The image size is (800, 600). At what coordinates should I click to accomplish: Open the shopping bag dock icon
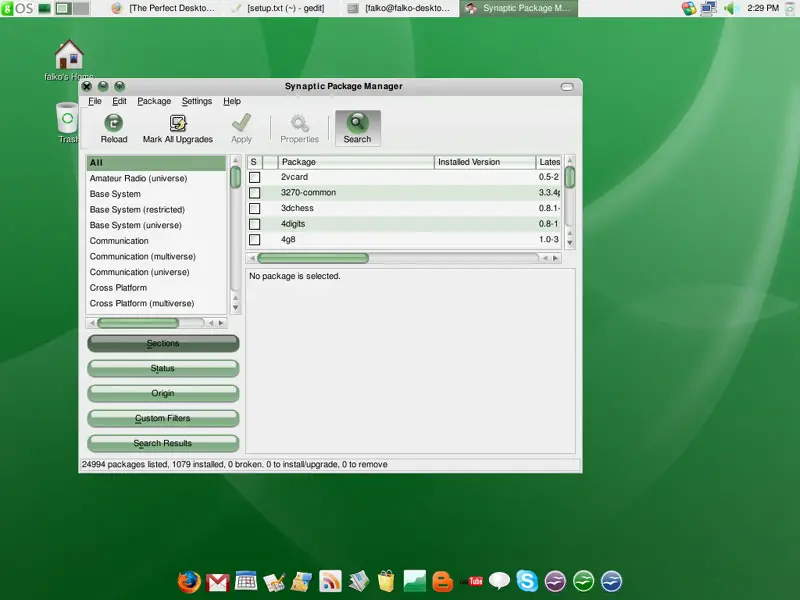[386, 581]
